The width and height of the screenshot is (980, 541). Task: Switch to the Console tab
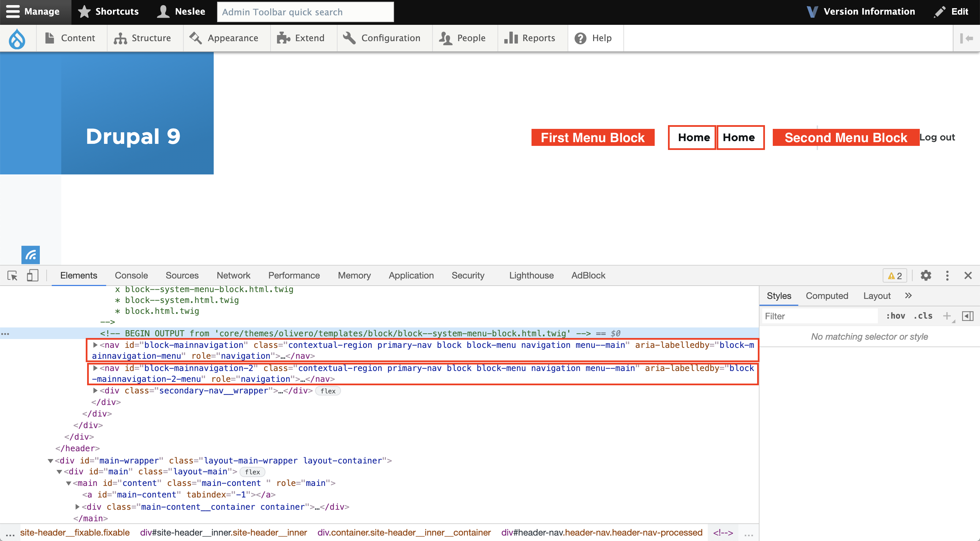(131, 275)
